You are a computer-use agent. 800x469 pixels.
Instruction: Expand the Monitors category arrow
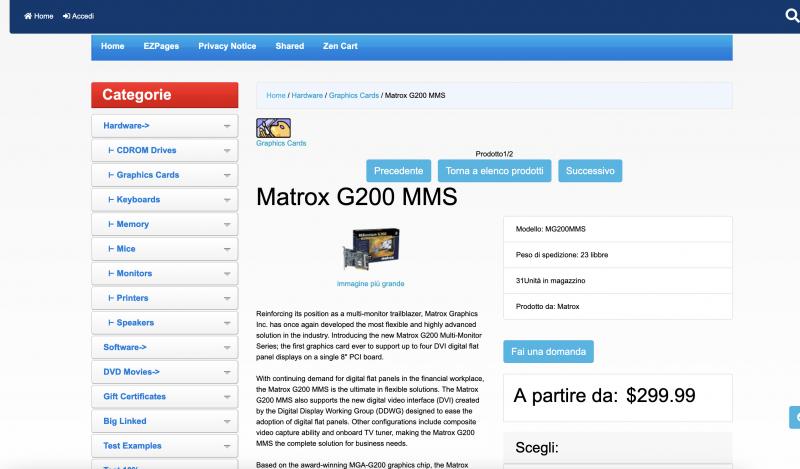point(227,274)
